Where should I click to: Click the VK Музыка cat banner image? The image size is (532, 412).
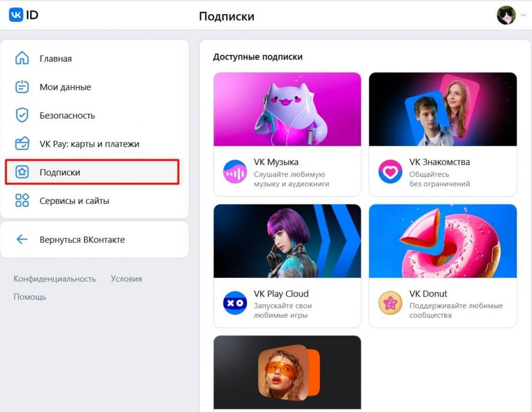287,109
